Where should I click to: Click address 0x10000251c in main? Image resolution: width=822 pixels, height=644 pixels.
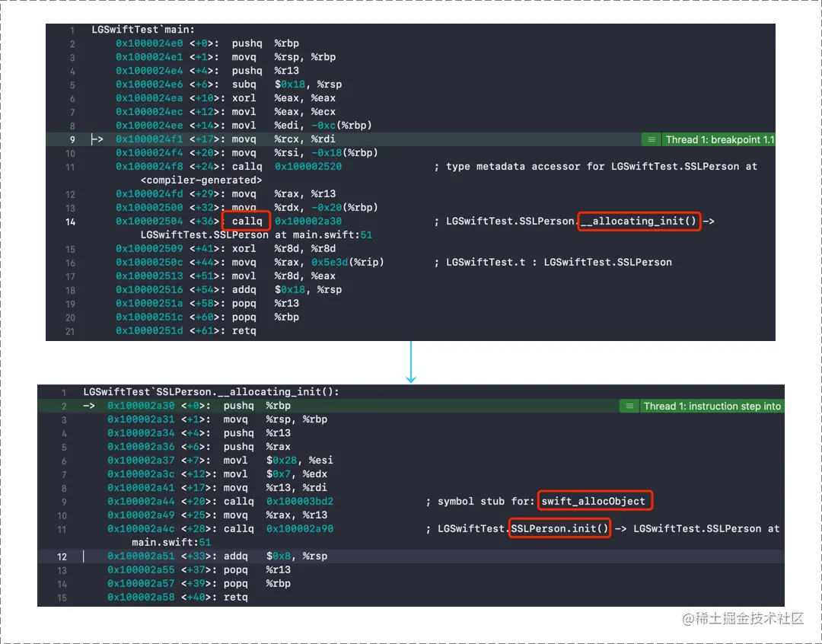(149, 317)
